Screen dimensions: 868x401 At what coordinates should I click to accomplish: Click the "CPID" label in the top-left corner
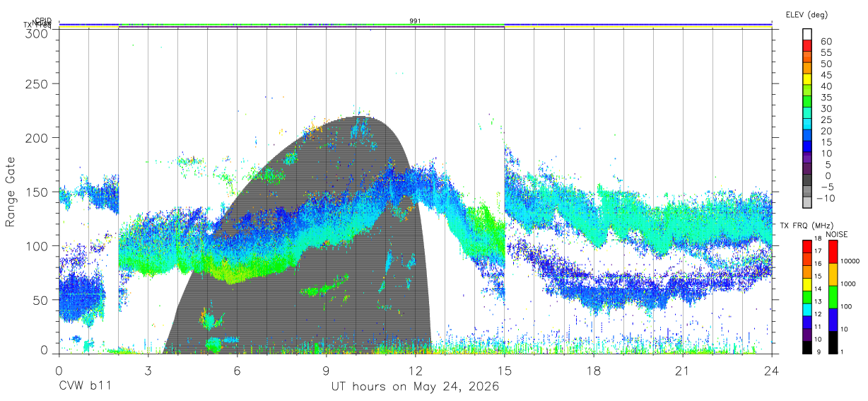(x=43, y=21)
